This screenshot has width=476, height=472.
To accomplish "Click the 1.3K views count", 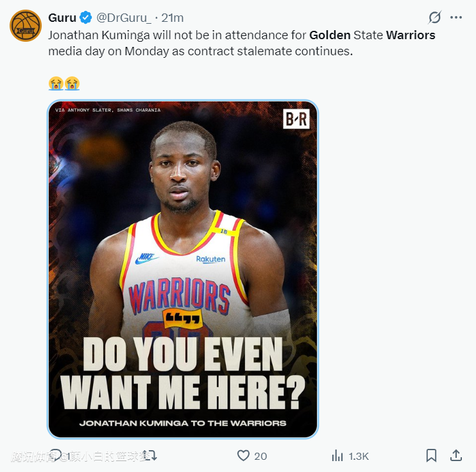I will coord(359,457).
